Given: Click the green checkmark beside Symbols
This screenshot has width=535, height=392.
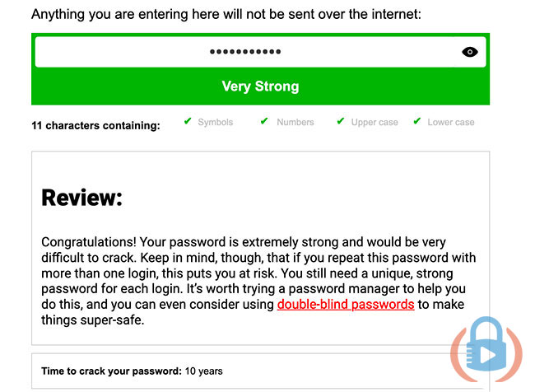Looking at the screenshot, I should [x=188, y=121].
